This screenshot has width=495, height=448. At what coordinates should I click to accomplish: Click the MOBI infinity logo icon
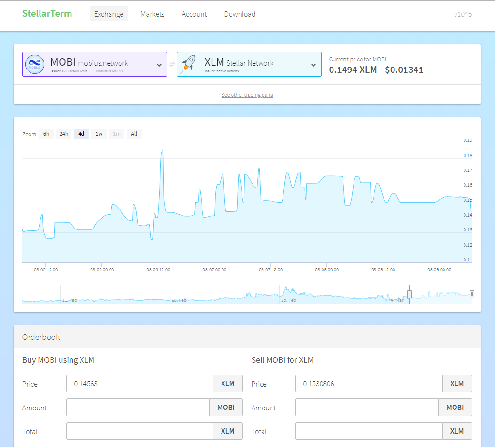34,64
